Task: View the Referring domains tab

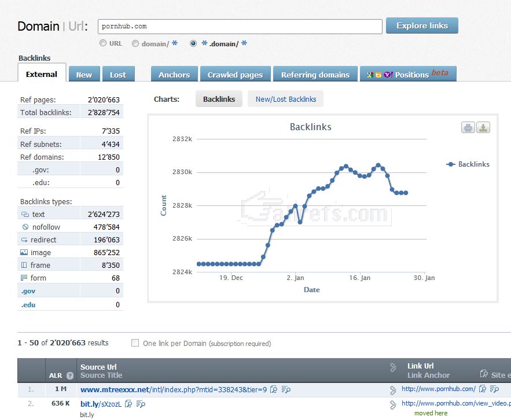Action: tap(315, 74)
